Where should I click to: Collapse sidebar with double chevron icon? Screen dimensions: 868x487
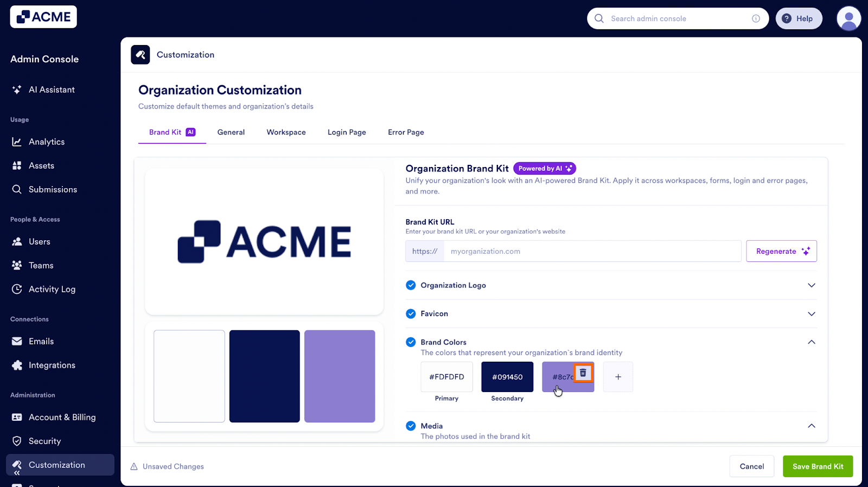click(x=17, y=473)
